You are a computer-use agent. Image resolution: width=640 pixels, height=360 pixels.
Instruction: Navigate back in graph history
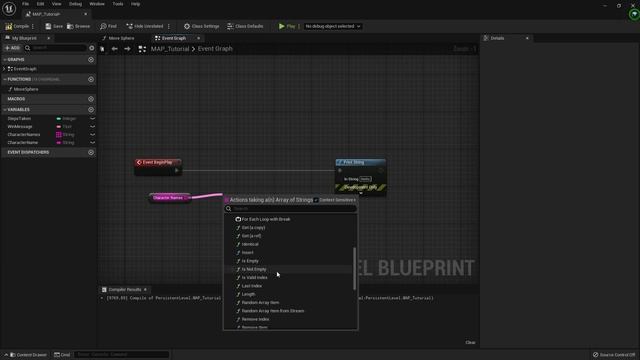[x=115, y=49]
